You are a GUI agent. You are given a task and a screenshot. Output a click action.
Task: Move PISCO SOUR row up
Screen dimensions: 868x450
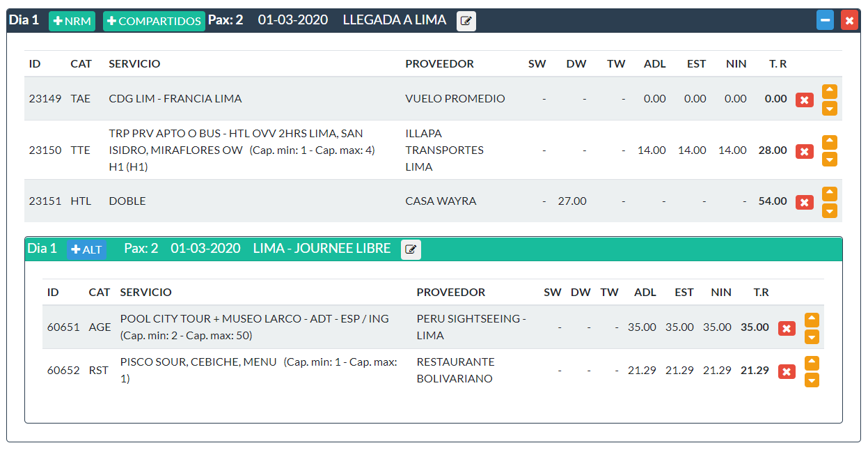812,363
